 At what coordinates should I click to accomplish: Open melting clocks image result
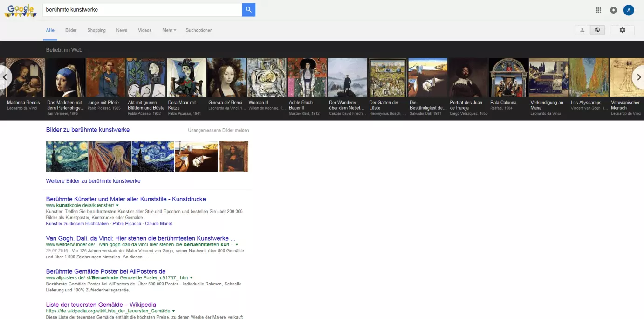coord(196,156)
